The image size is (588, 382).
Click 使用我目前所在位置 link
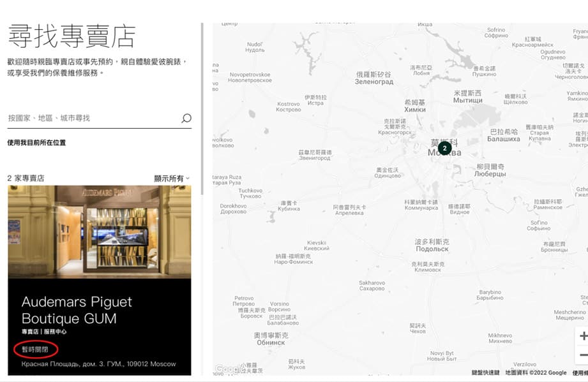click(x=36, y=143)
